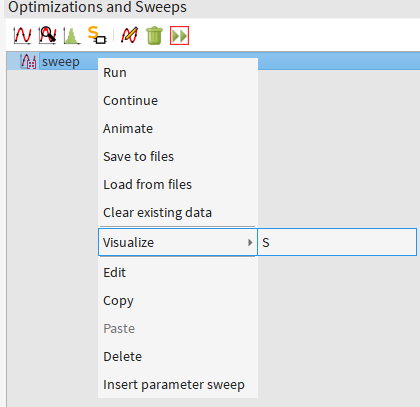Choose Run from the context menu
This screenshot has width=420, height=407.
coord(178,73)
